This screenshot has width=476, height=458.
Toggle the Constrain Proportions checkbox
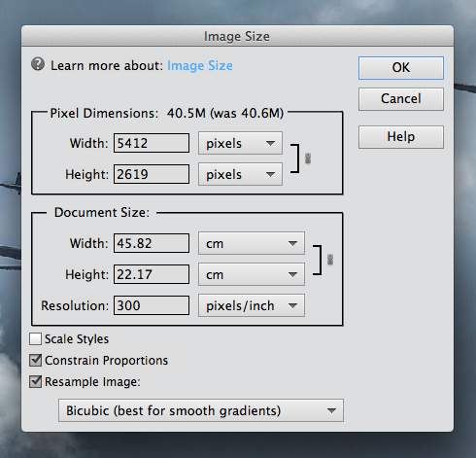35,361
